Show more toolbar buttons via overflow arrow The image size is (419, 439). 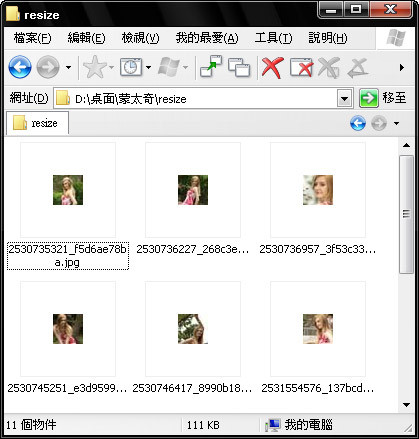[x=402, y=68]
